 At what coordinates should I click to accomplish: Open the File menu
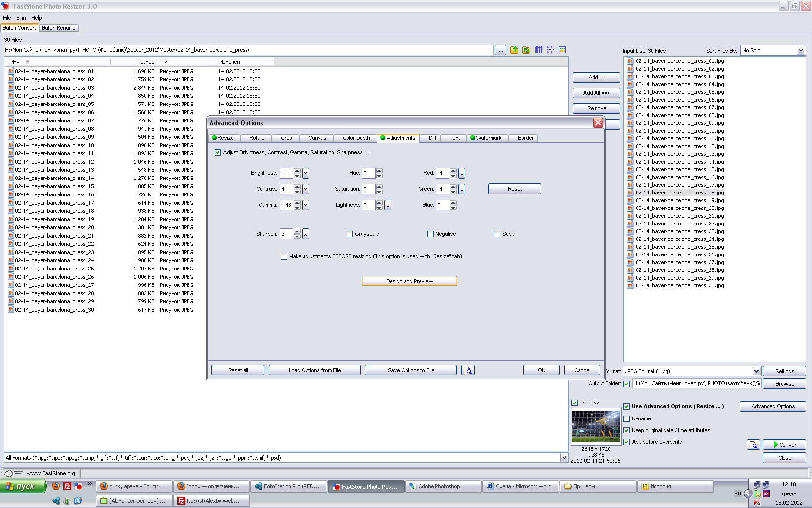click(x=7, y=18)
